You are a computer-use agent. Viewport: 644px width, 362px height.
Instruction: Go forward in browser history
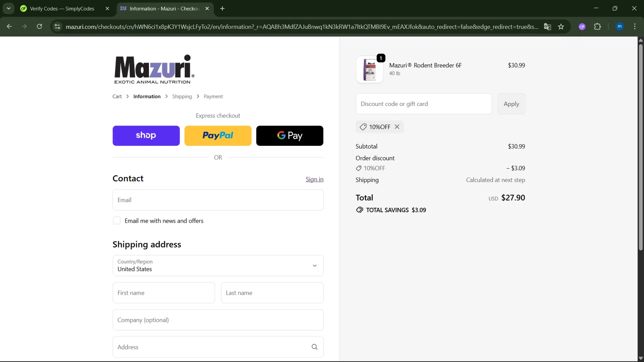click(x=24, y=27)
